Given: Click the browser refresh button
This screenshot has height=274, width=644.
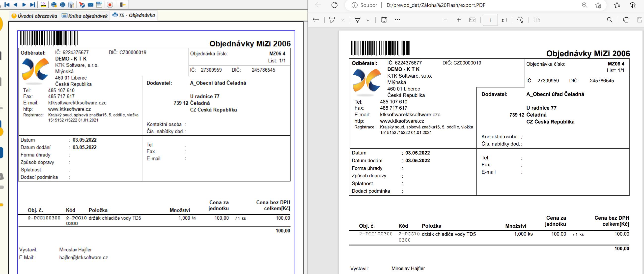Looking at the screenshot, I should [x=335, y=5].
